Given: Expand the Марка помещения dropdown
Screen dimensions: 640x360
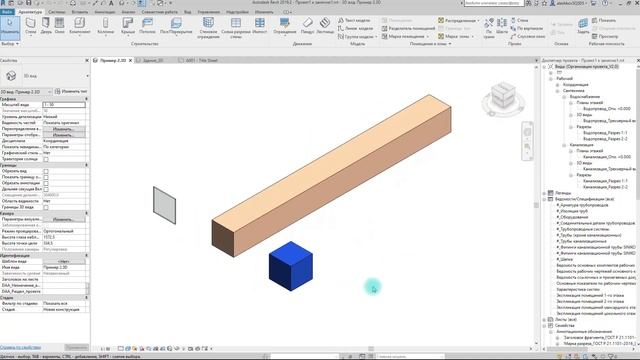Looking at the screenshot, I should (427, 36).
